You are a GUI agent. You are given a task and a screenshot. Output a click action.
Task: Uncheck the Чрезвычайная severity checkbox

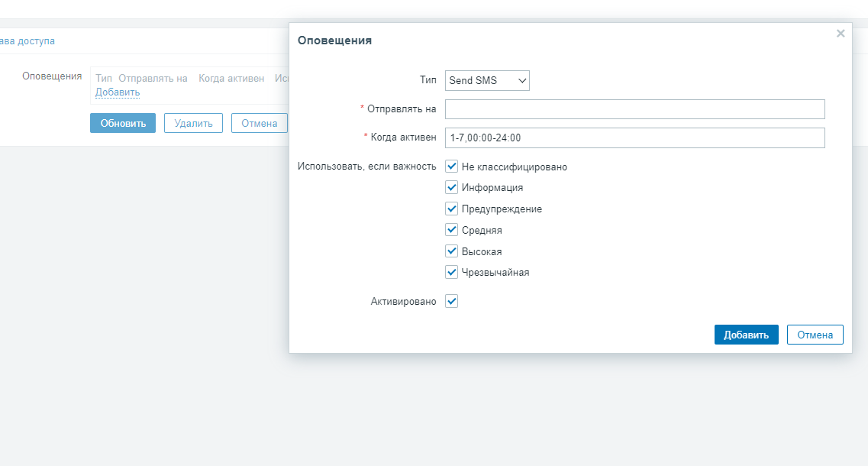pyautogui.click(x=452, y=272)
